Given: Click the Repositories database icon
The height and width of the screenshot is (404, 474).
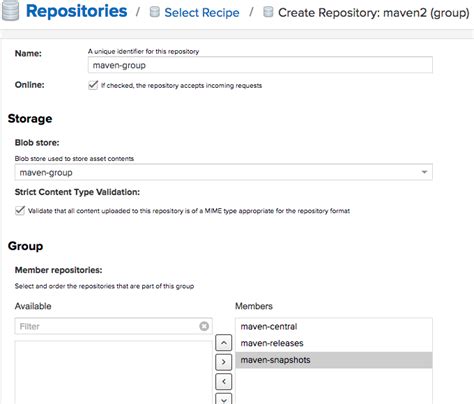Looking at the screenshot, I should pyautogui.click(x=10, y=10).
